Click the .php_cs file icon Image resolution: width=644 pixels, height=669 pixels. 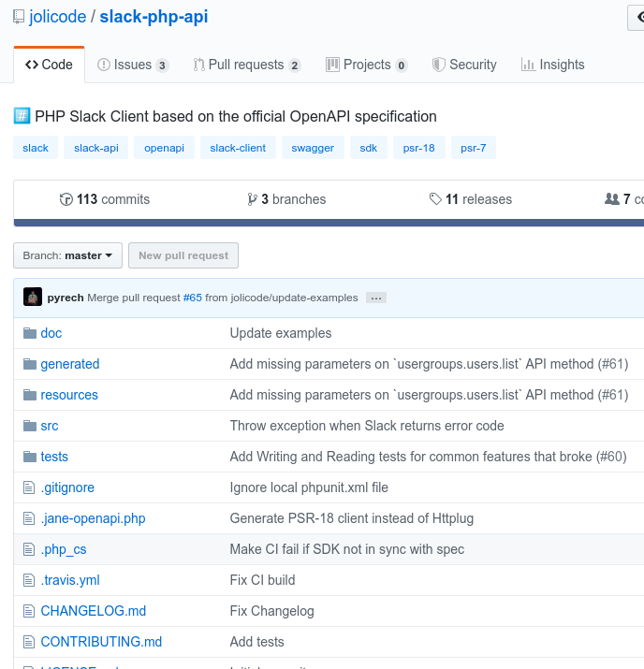pyautogui.click(x=29, y=549)
